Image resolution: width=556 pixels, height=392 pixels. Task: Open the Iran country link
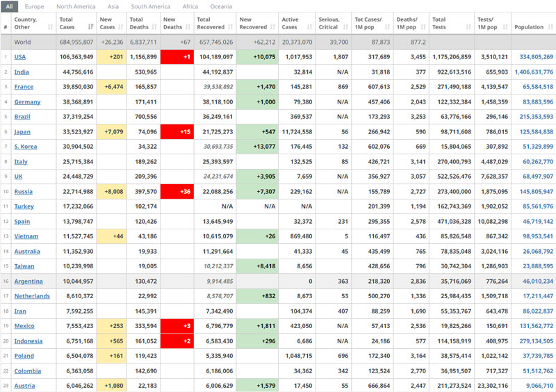coord(20,311)
